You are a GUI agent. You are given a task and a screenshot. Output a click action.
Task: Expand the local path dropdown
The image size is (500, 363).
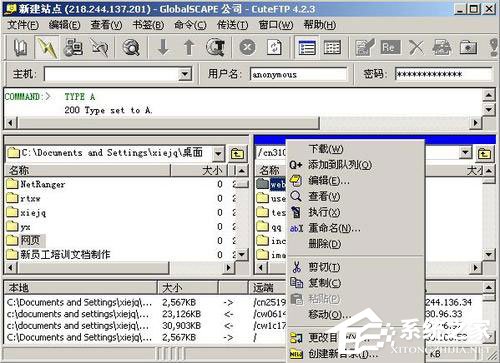218,154
